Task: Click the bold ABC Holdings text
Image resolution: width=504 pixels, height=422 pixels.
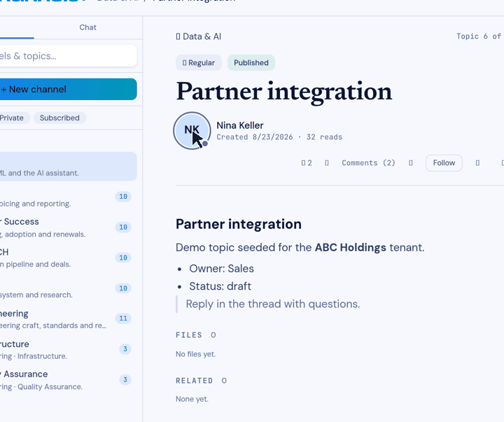Action: [x=351, y=248]
